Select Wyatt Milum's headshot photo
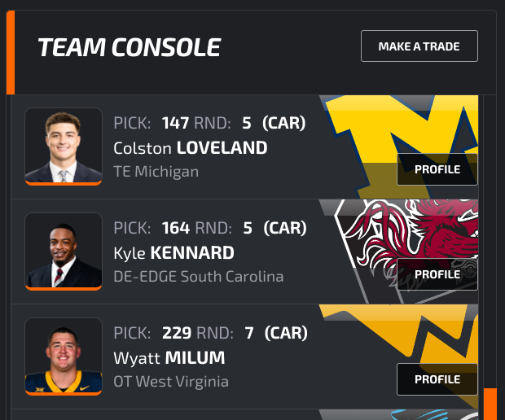 (x=64, y=357)
